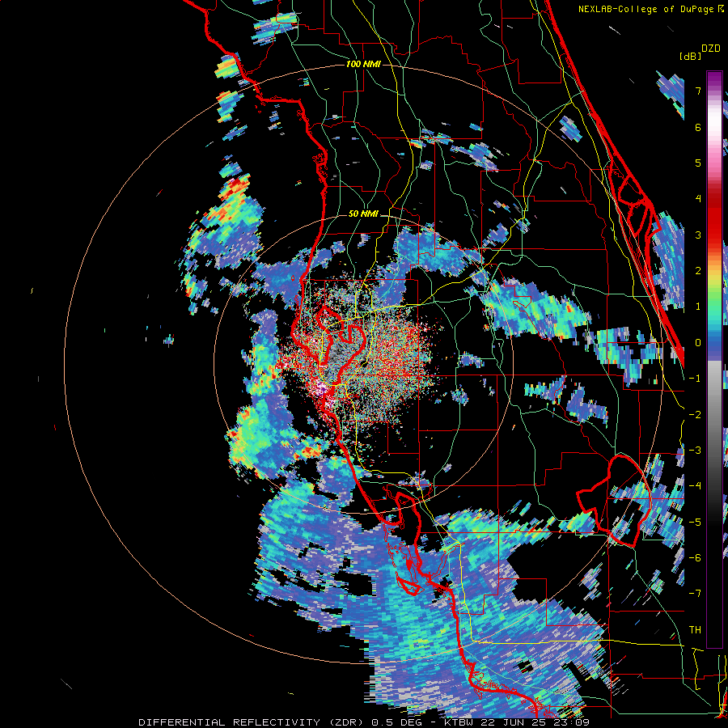The width and height of the screenshot is (728, 728).
Task: Click the -4 dB tick label on scale
Action: point(695,486)
